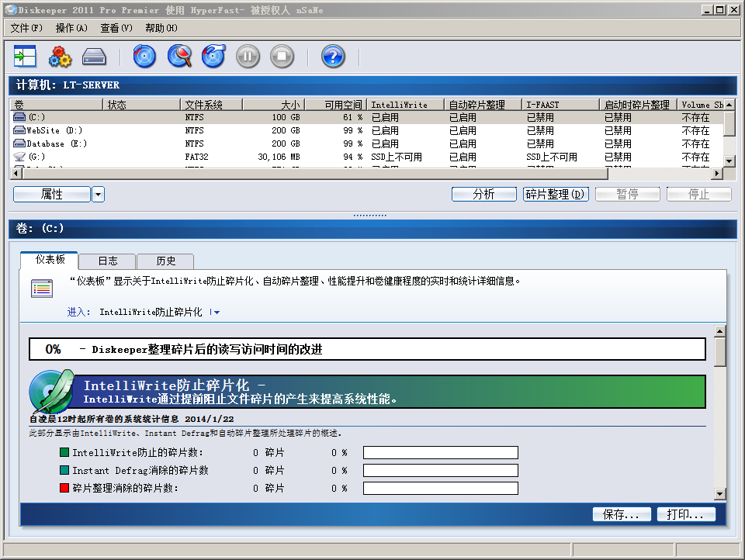Click the 碎片整理(D) button
The image size is (745, 560).
(x=556, y=195)
